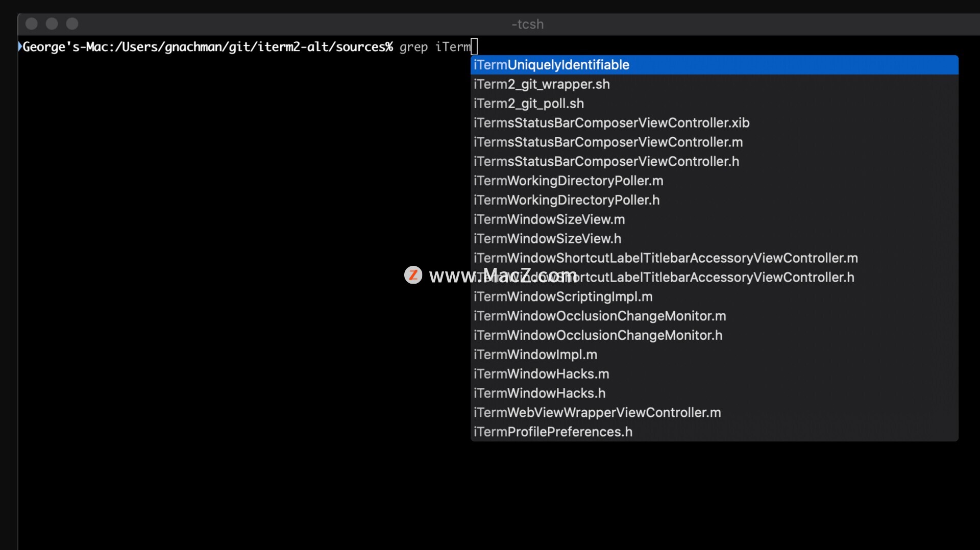The width and height of the screenshot is (980, 550).
Task: Choose iTermWindowScriptingImpl.m suggestion
Action: click(714, 297)
